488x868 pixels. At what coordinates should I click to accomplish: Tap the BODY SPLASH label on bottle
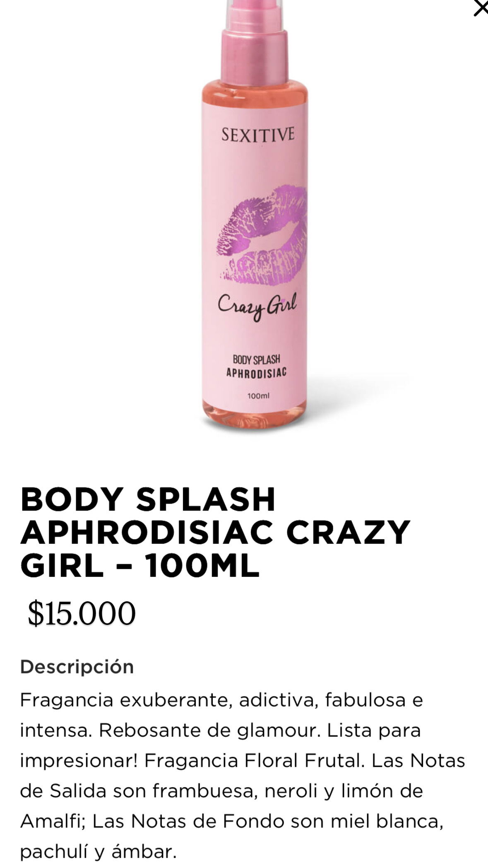(256, 359)
